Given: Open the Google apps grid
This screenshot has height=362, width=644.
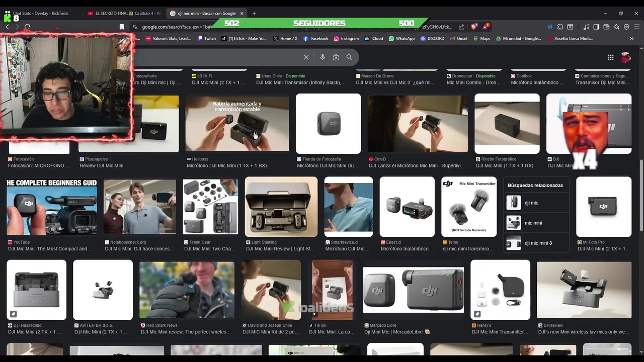Looking at the screenshot, I should click(x=611, y=57).
